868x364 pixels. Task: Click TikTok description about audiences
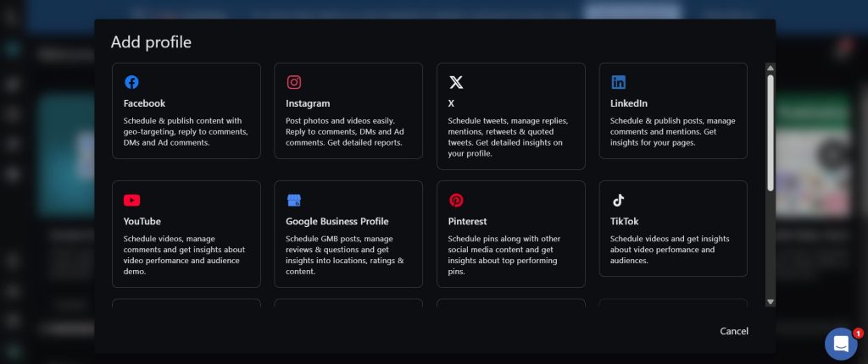[670, 250]
